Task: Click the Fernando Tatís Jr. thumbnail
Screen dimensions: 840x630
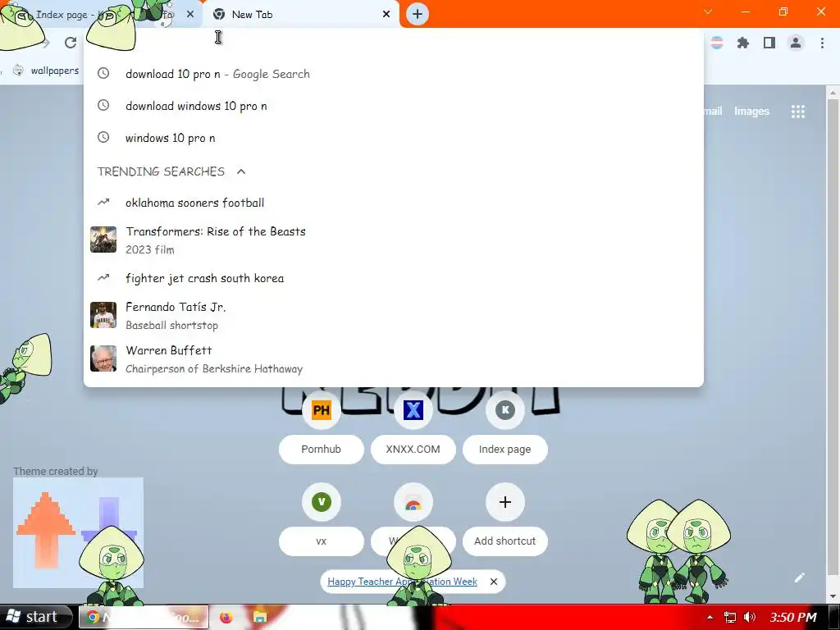Action: 103,315
